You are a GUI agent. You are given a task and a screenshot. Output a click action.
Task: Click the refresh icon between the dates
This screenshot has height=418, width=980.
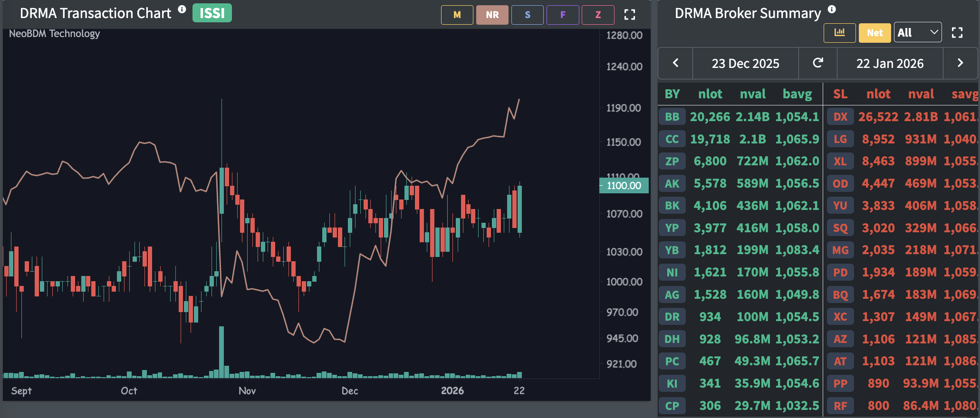click(x=817, y=63)
